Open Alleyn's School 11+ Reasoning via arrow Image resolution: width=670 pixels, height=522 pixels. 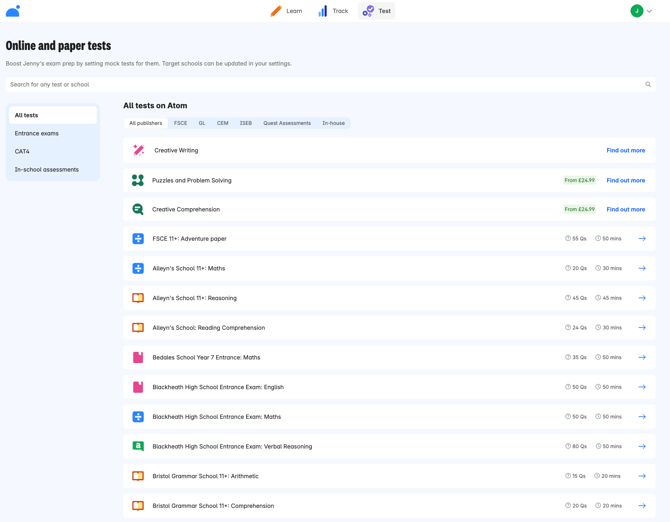point(642,298)
